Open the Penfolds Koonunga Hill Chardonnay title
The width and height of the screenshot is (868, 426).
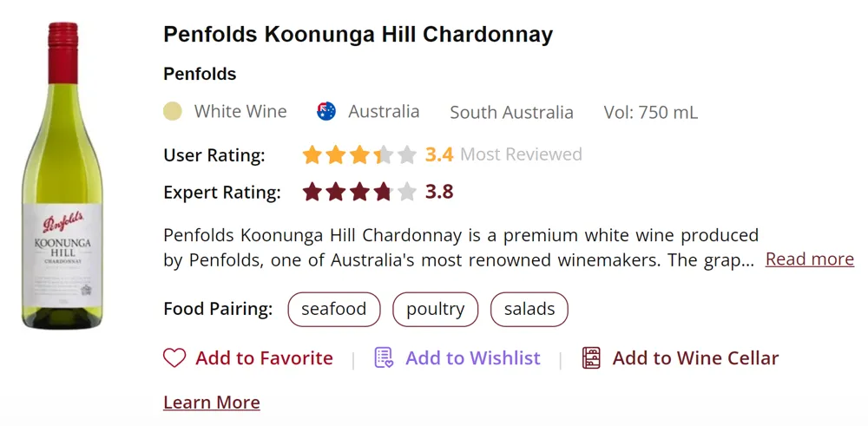point(358,35)
